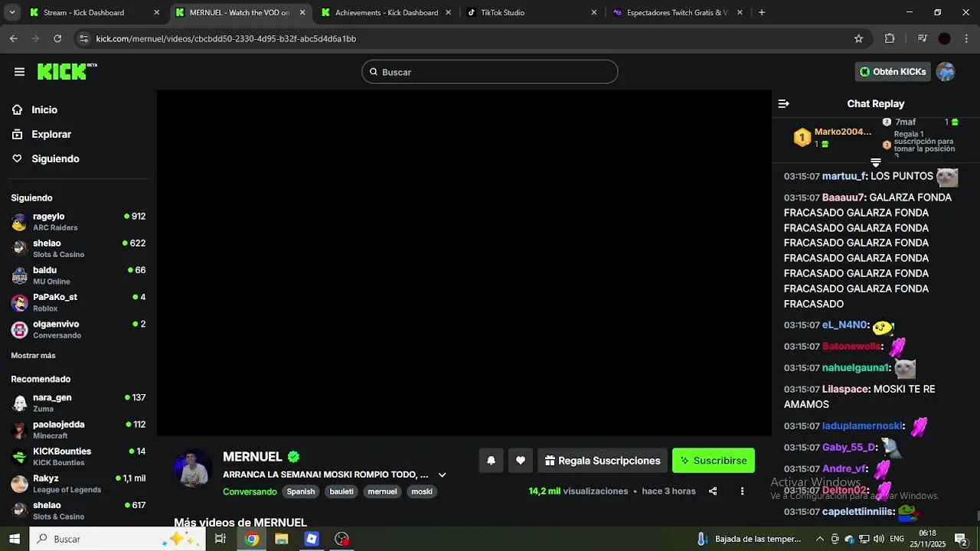Click Regala Suscripciones button

click(603, 461)
